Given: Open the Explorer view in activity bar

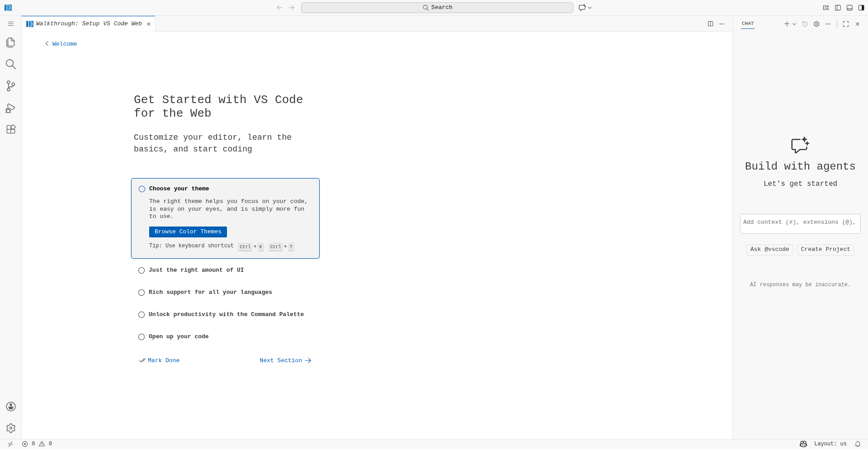Looking at the screenshot, I should click(11, 43).
